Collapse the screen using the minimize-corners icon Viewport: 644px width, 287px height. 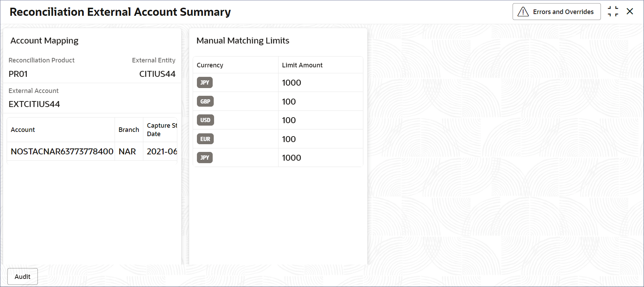pos(613,12)
